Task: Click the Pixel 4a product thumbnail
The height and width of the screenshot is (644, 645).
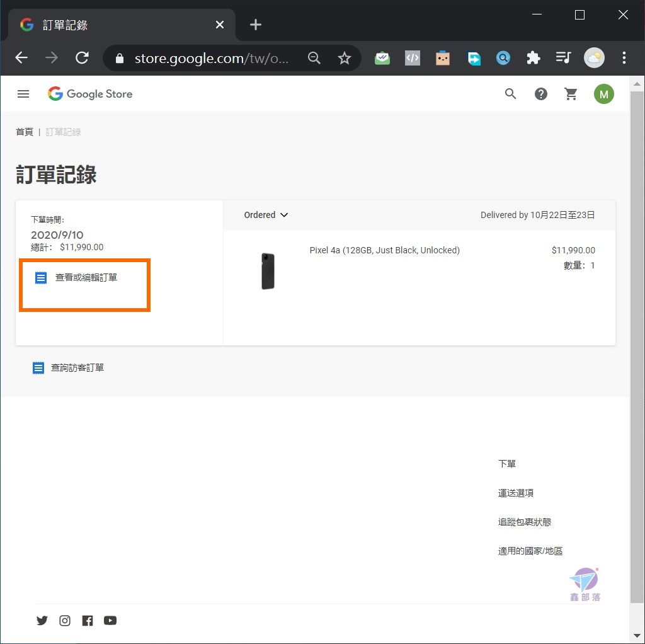Action: coord(268,271)
